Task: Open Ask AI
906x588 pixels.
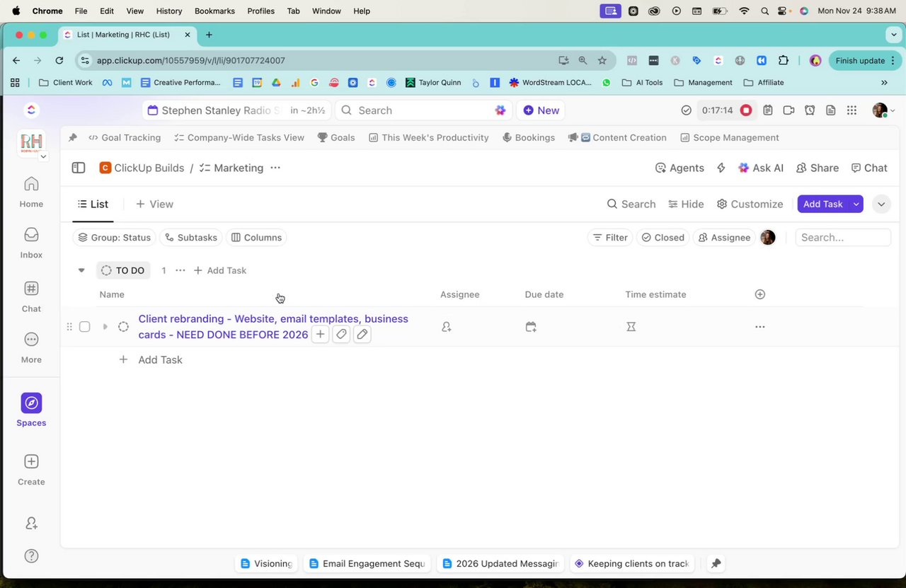Action: click(x=761, y=168)
